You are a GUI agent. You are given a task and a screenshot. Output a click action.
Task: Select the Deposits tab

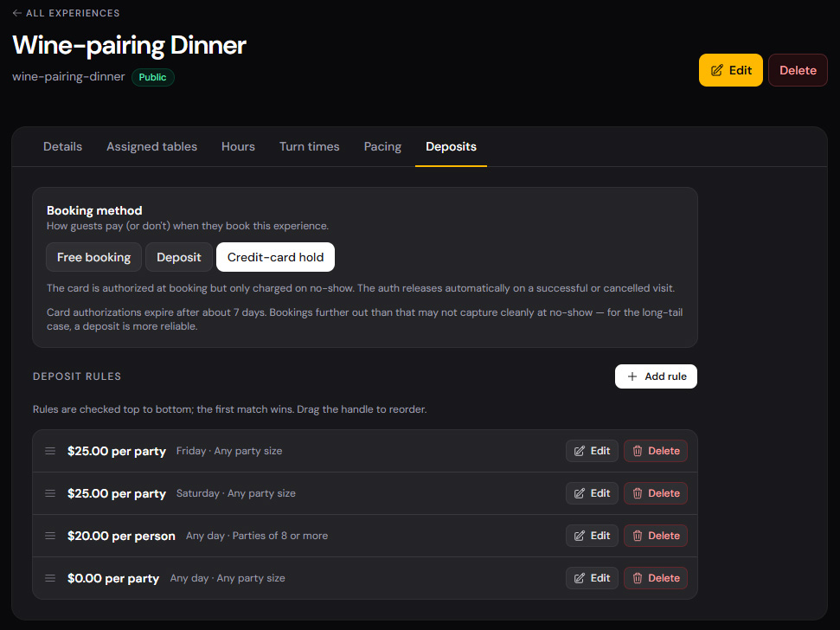(451, 147)
